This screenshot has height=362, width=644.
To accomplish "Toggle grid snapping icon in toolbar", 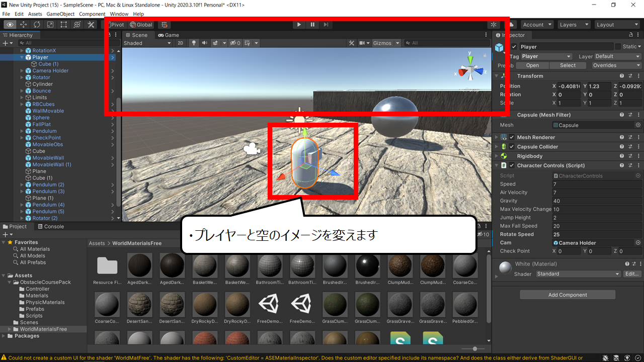I will (x=165, y=25).
